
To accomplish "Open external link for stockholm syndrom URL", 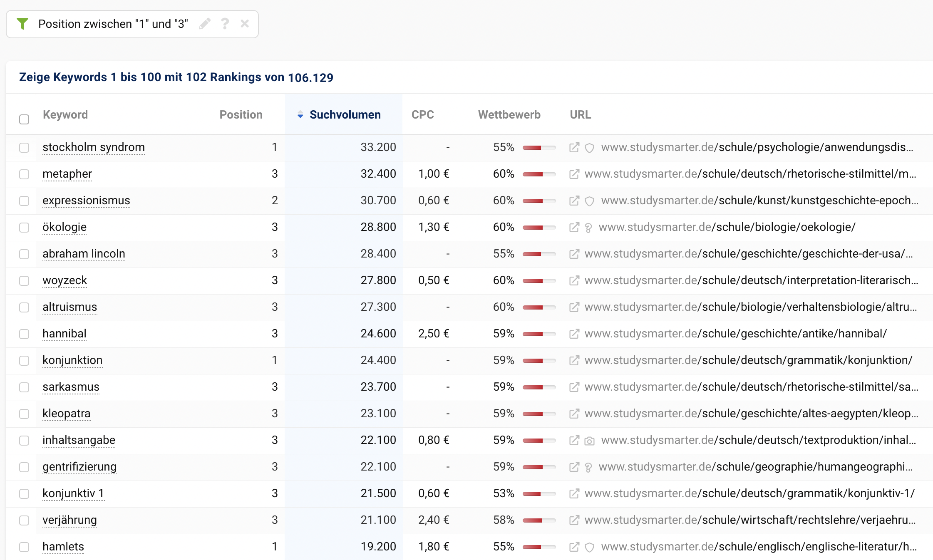I will click(x=574, y=147).
